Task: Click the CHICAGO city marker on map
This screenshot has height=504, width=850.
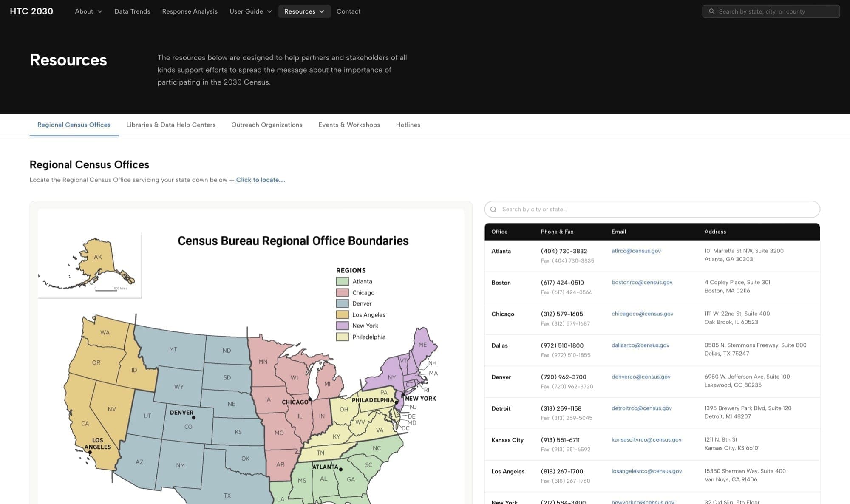Action: pos(310,399)
